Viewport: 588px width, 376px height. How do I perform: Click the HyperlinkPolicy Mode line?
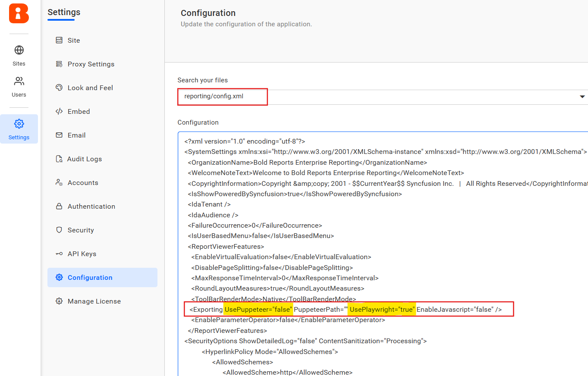click(270, 351)
